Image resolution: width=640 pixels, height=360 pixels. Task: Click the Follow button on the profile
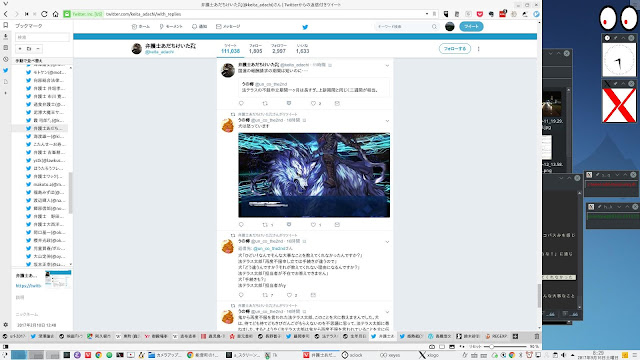[x=455, y=49]
